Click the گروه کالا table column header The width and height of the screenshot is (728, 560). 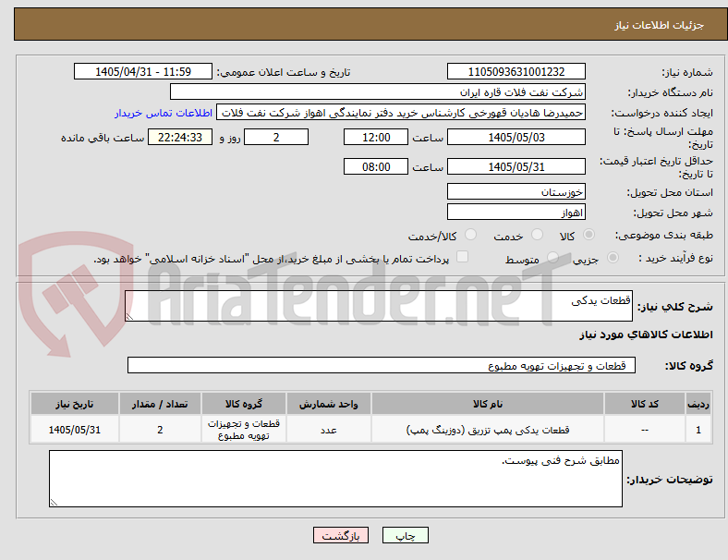coord(244,404)
